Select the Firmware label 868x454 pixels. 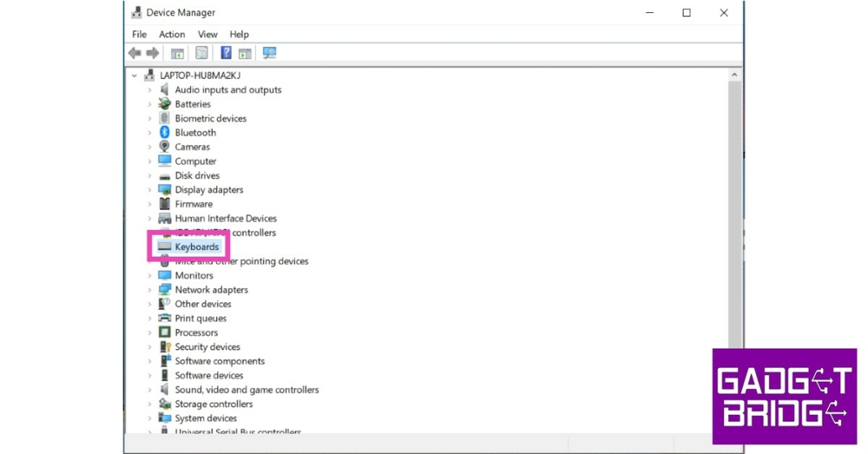pos(193,204)
